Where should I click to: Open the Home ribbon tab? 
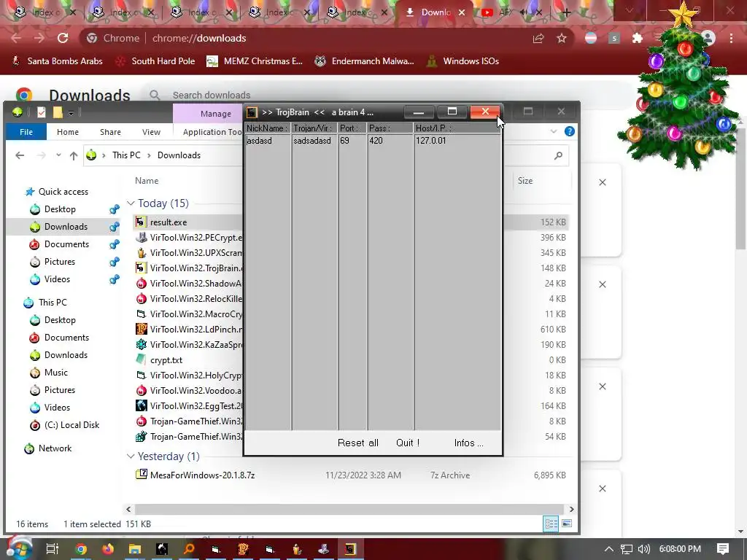68,132
